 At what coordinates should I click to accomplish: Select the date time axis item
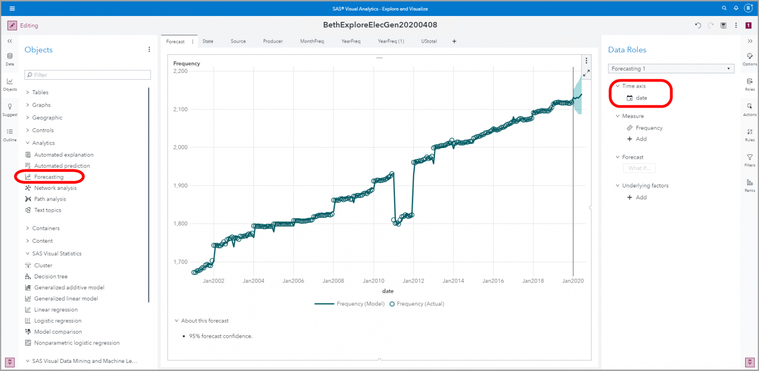pyautogui.click(x=637, y=98)
